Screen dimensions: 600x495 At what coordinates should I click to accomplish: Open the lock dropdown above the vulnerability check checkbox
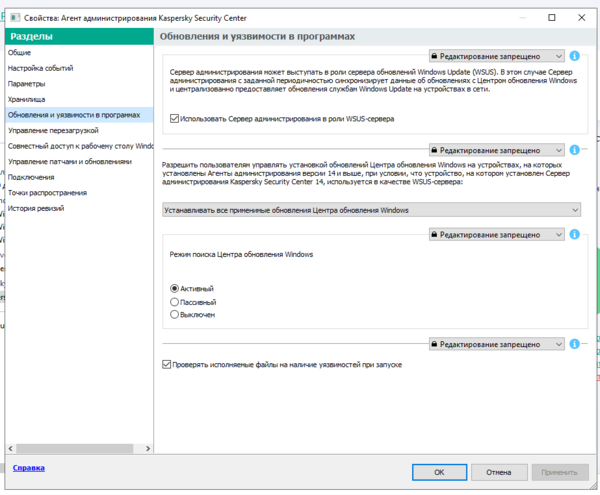[x=496, y=344]
